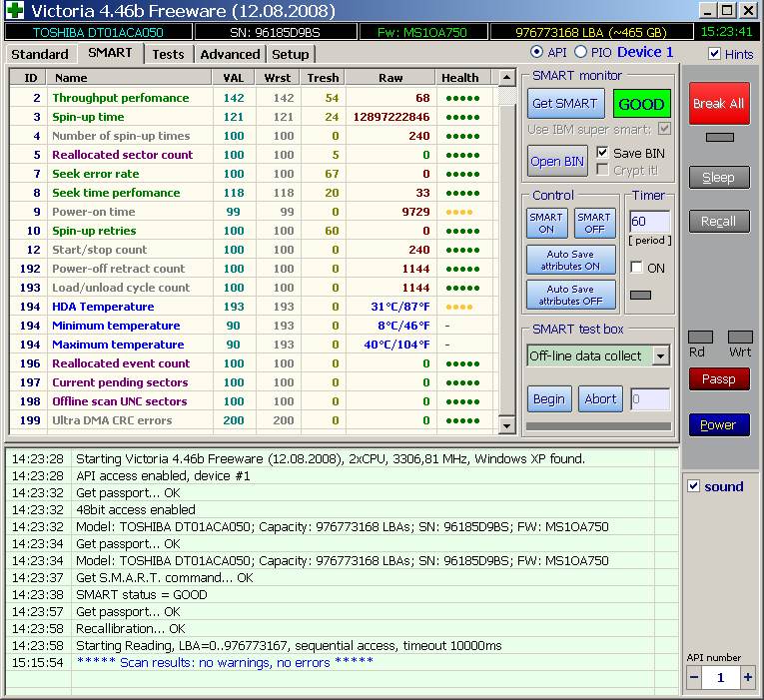
Task: Click the SMART test progress bar
Action: click(599, 426)
